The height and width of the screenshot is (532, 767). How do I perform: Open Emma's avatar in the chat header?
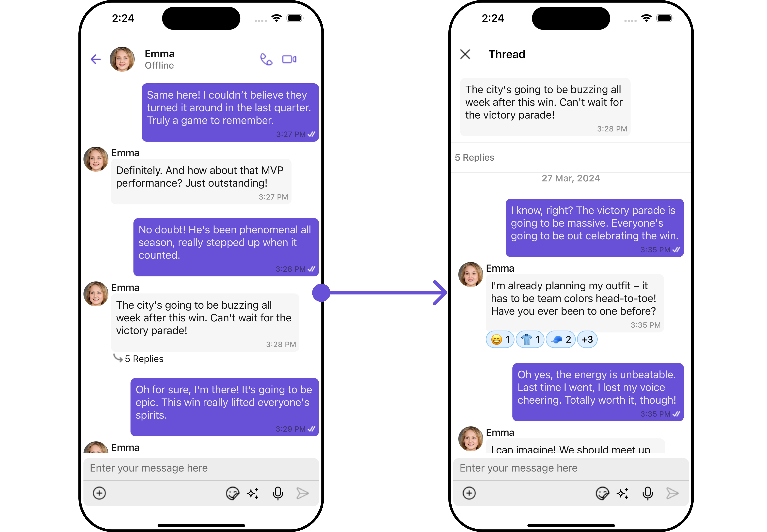pos(122,59)
